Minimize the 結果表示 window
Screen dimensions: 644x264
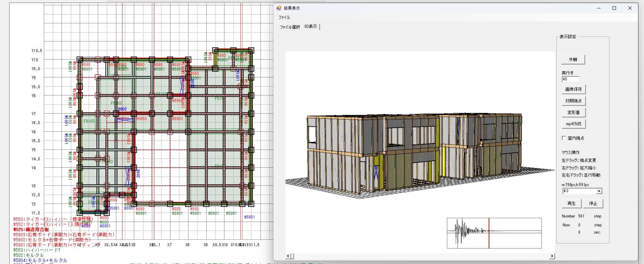click(x=599, y=8)
